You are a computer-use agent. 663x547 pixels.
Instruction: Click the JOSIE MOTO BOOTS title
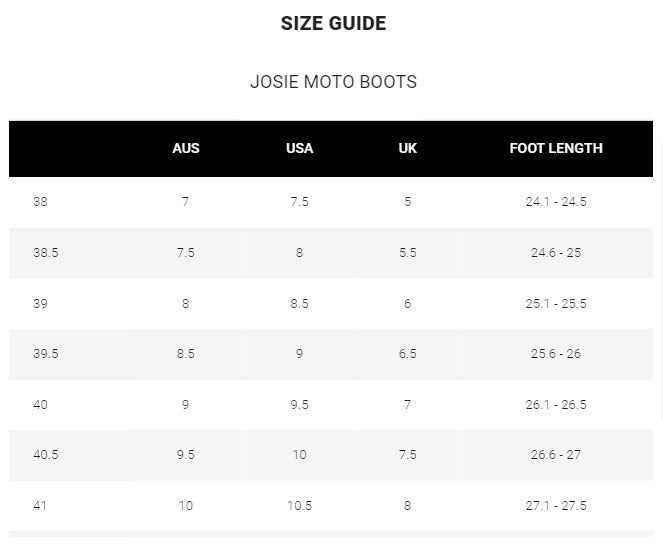tap(333, 82)
